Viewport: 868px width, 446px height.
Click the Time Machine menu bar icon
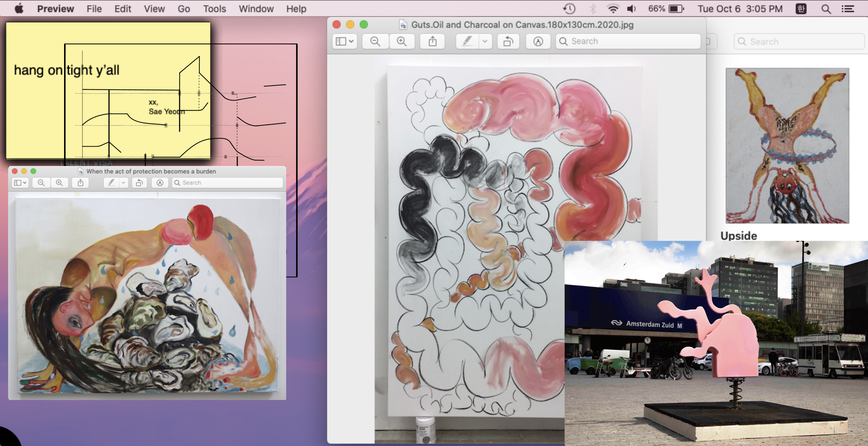coord(569,8)
